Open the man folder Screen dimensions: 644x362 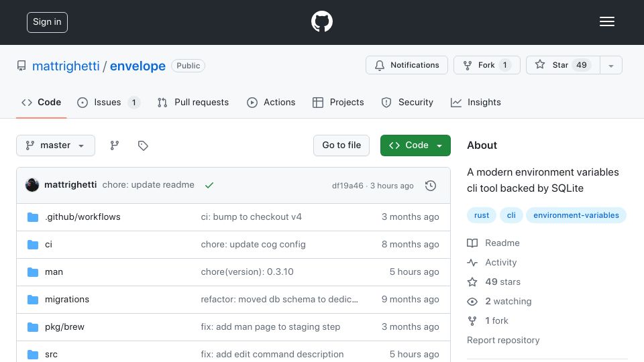54,271
